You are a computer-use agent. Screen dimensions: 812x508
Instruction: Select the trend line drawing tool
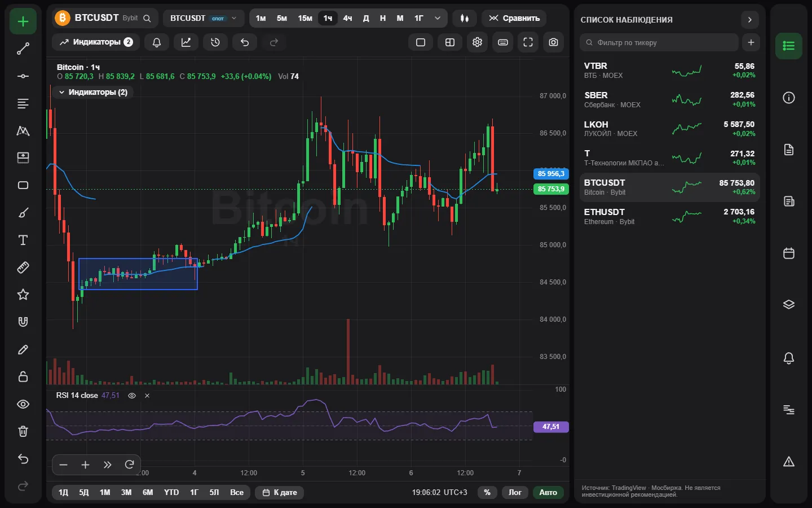(23, 49)
